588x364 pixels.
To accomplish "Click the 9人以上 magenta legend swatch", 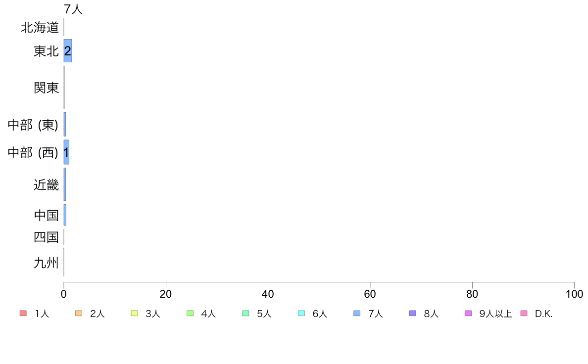I will click(x=468, y=314).
